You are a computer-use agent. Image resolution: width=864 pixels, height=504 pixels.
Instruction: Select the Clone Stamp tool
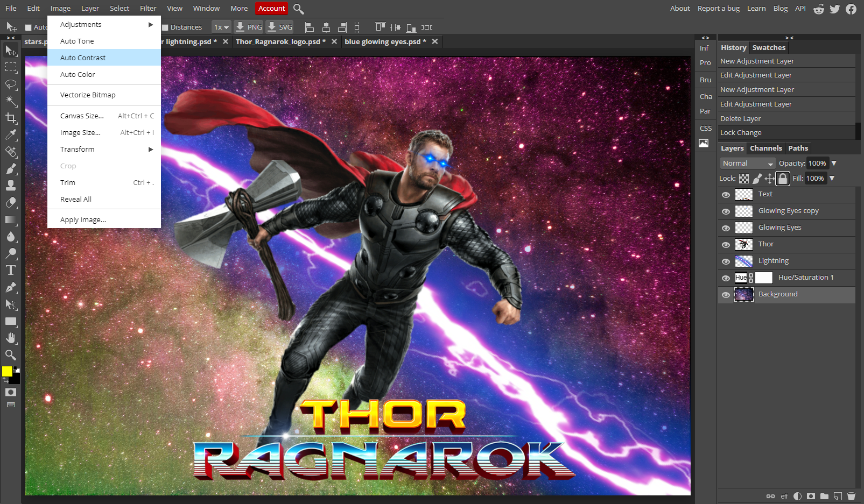(x=11, y=186)
